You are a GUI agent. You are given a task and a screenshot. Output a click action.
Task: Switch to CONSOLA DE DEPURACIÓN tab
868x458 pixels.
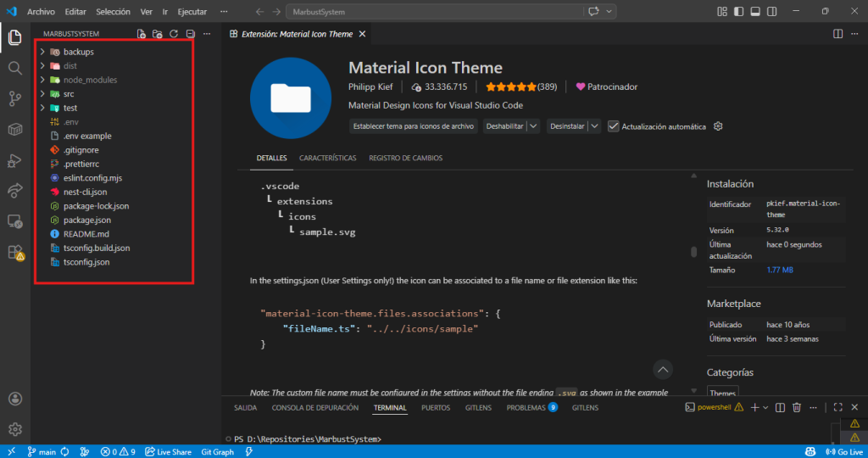click(x=315, y=408)
